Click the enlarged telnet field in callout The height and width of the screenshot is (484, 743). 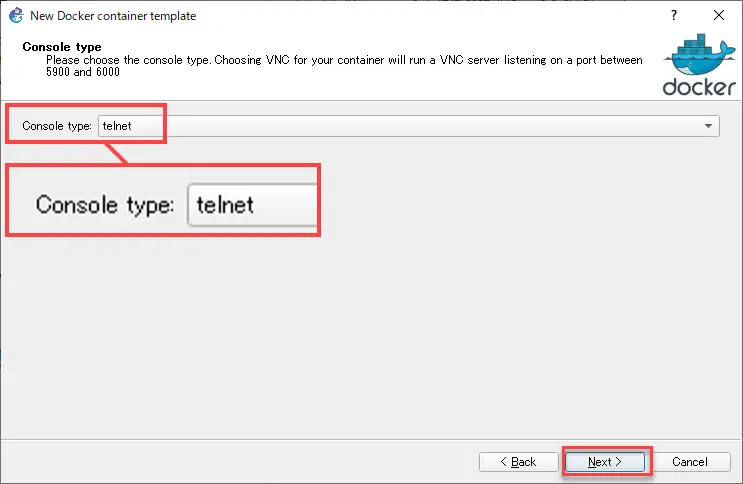(x=252, y=205)
